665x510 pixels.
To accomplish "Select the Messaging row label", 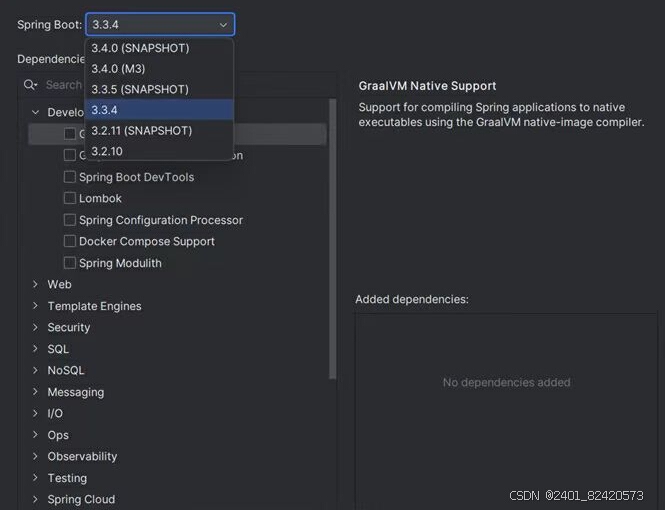I will (75, 392).
